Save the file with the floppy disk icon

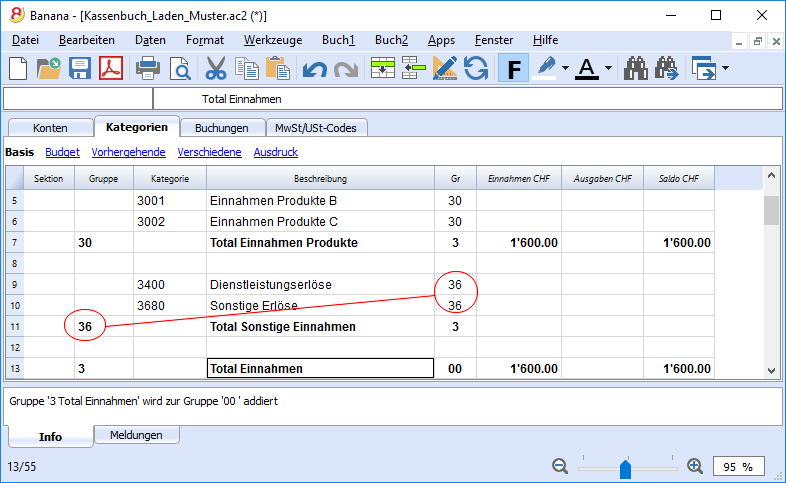coord(80,68)
